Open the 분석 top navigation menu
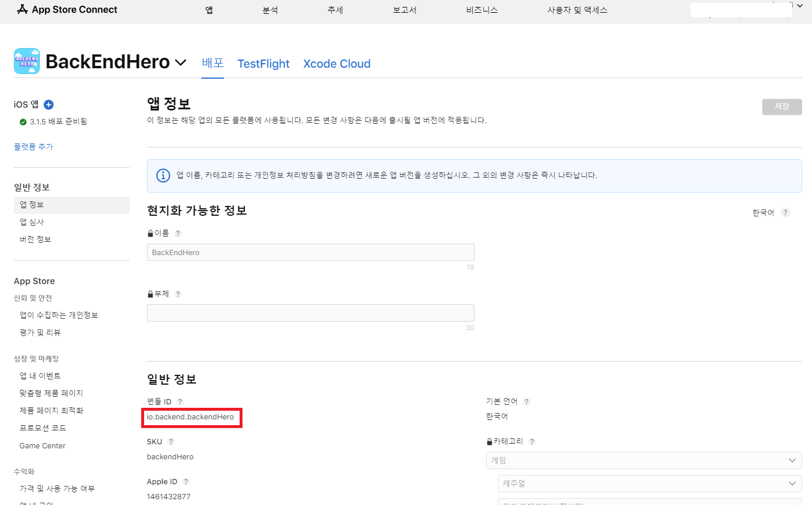The width and height of the screenshot is (812, 505). click(270, 10)
